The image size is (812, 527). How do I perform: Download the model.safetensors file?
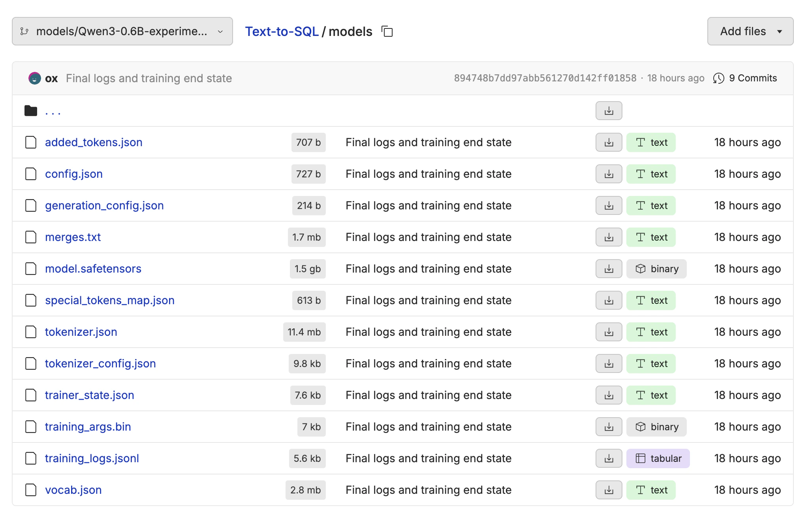tap(609, 269)
